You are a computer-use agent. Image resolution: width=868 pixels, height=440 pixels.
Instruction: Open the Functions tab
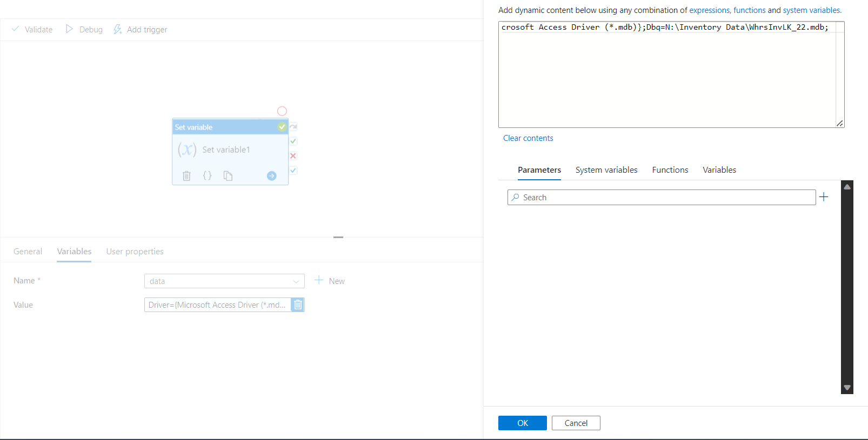click(670, 170)
